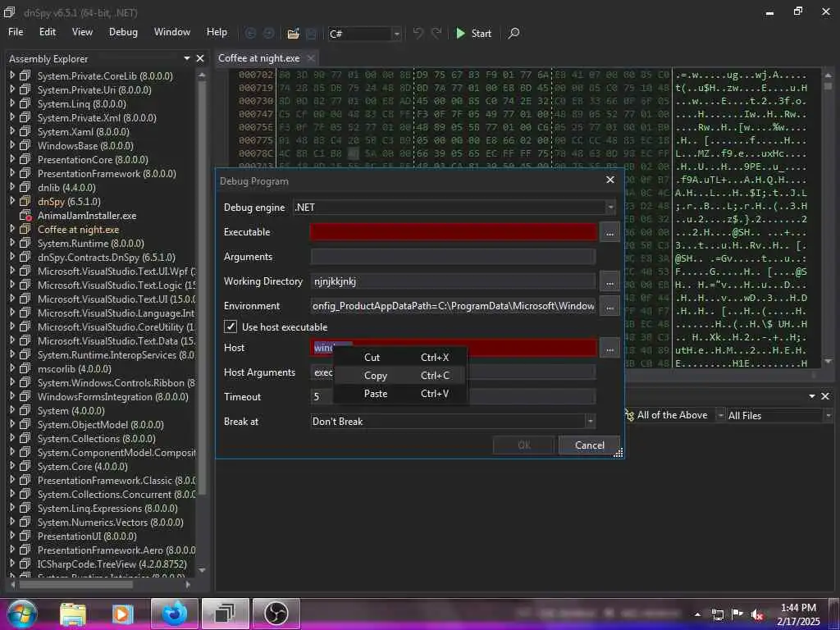
Task: Select WindowsBase (8.0.0.0) in tree
Action: [x=85, y=146]
